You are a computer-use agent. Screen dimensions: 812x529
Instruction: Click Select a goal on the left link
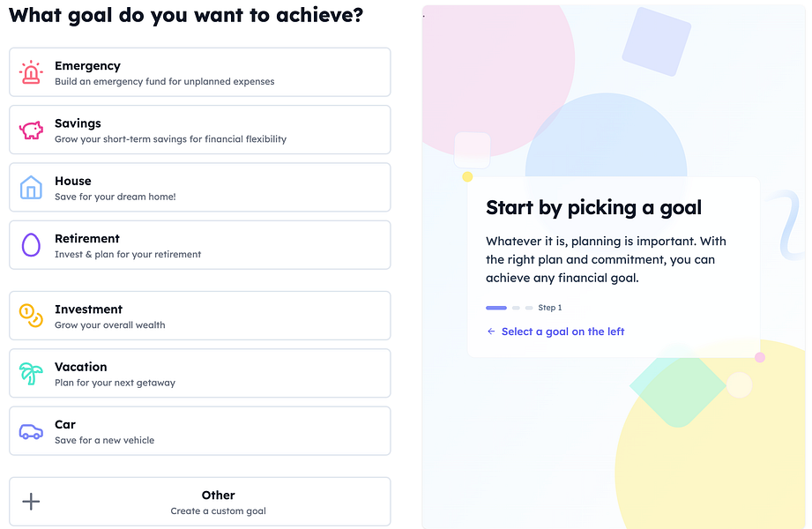click(x=562, y=332)
